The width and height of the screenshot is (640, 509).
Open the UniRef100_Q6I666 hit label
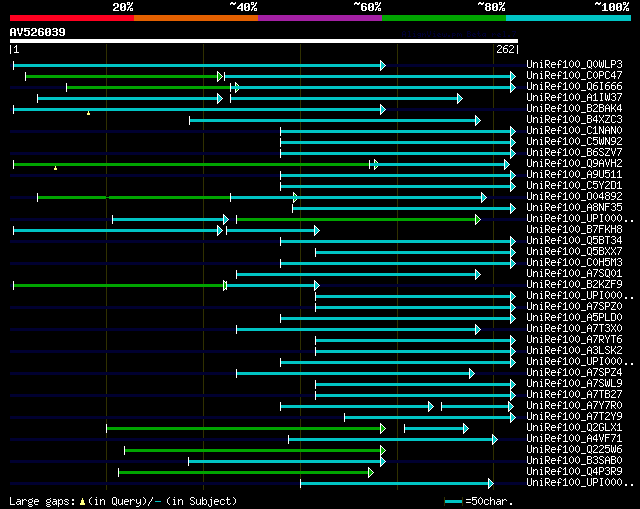(574, 87)
